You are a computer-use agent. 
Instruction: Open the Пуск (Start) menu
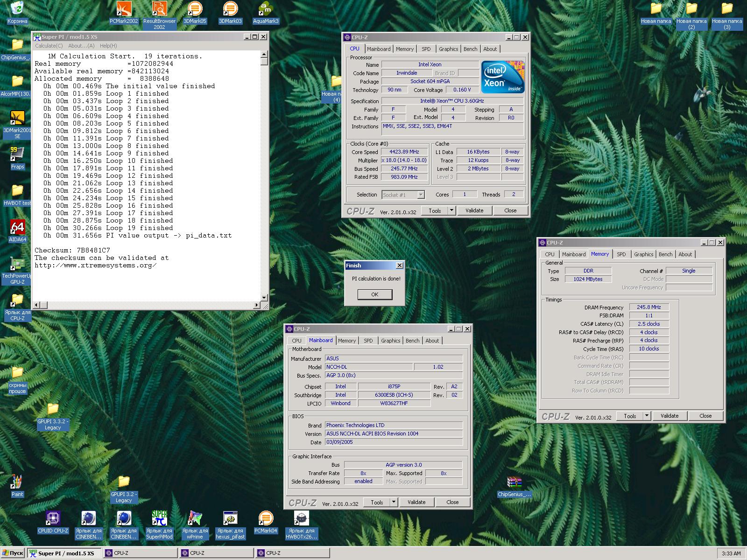point(13,553)
